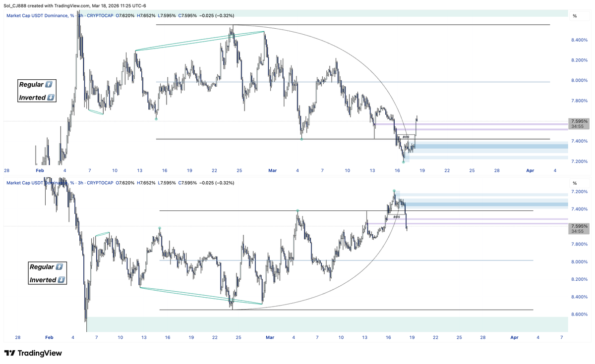Click the BOS label in top chart
Screen dimensions: 595x364
(x=406, y=137)
